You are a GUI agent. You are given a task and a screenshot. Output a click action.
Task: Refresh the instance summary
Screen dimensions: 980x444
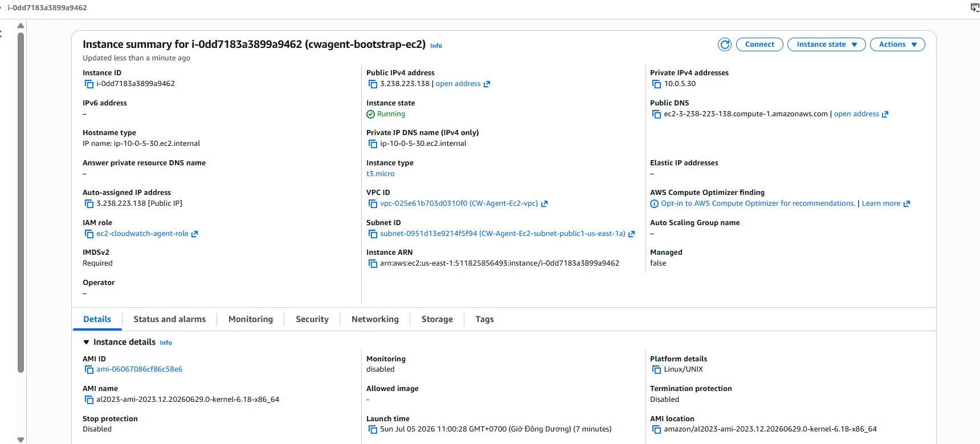[x=724, y=44]
